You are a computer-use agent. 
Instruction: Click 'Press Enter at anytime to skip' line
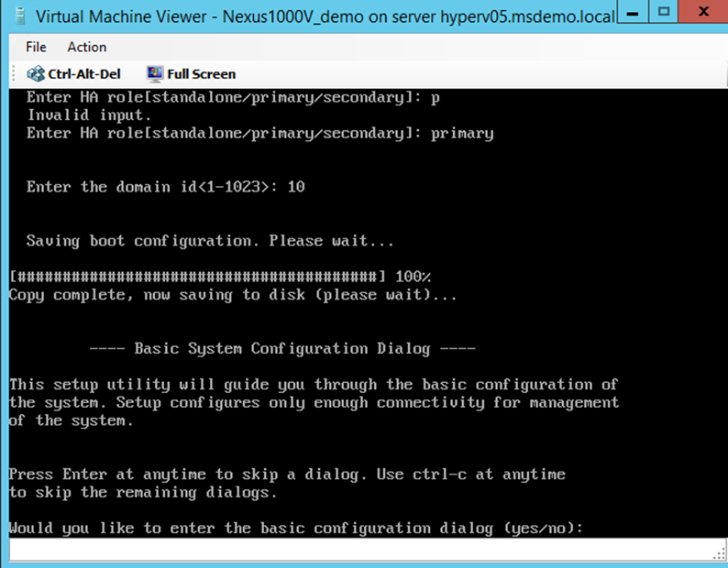click(287, 475)
